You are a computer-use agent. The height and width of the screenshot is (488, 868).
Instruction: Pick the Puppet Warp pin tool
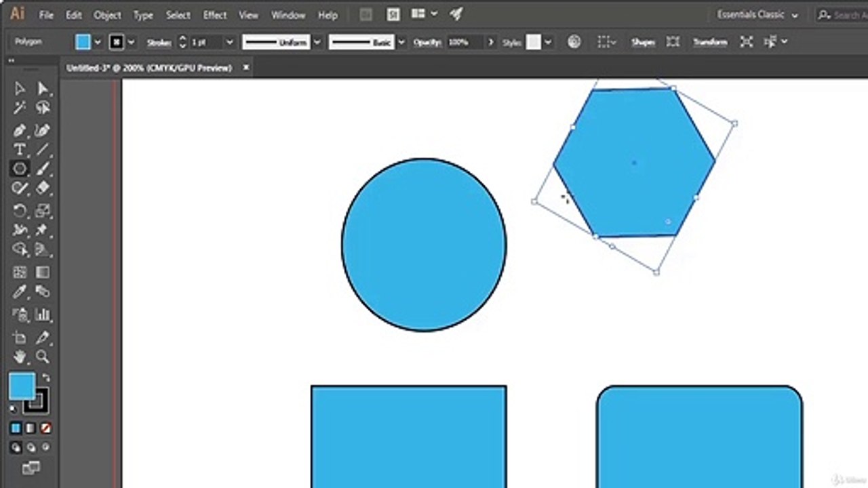43,230
